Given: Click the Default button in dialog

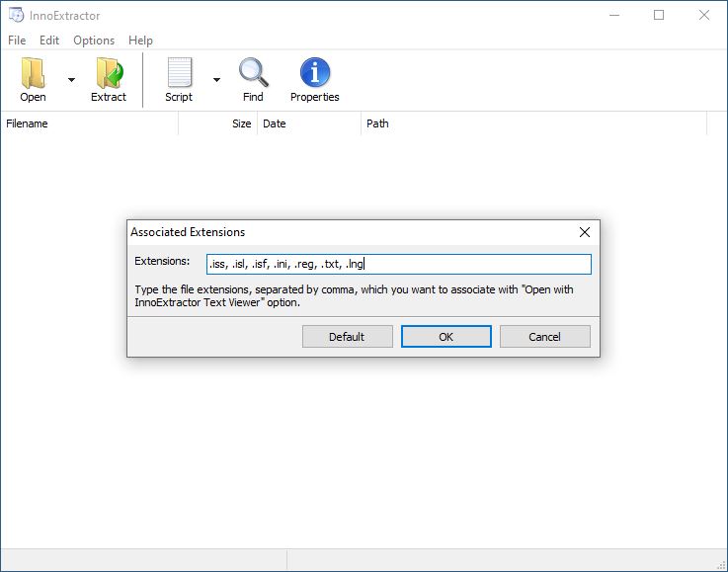Looking at the screenshot, I should point(348,337).
